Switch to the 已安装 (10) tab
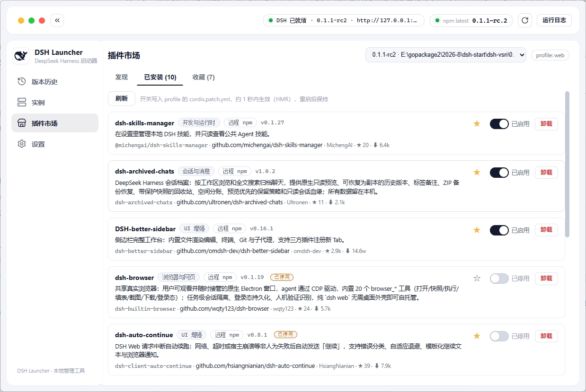Screen dimensions: 586x392 coord(160,77)
